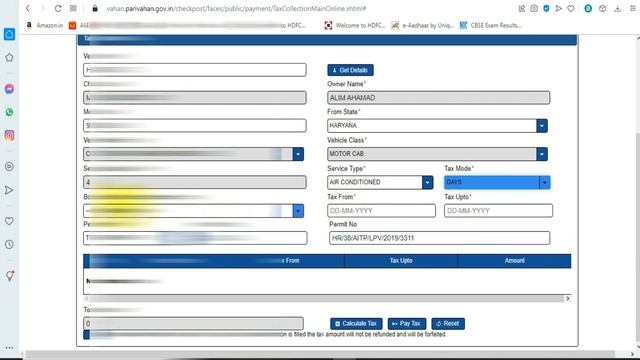Viewport: 640px width, 360px height.
Task: Click the Tax Upto date field
Action: [x=498, y=211]
